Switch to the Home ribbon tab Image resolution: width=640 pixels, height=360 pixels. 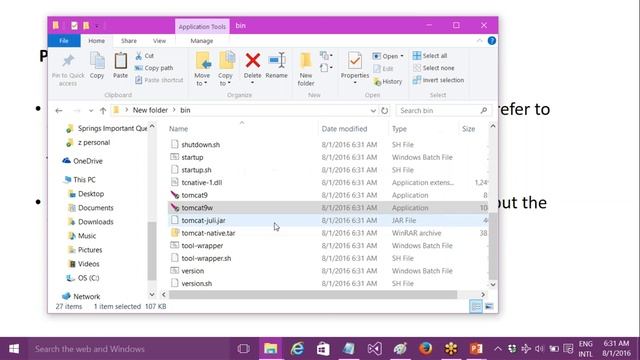[96, 41]
